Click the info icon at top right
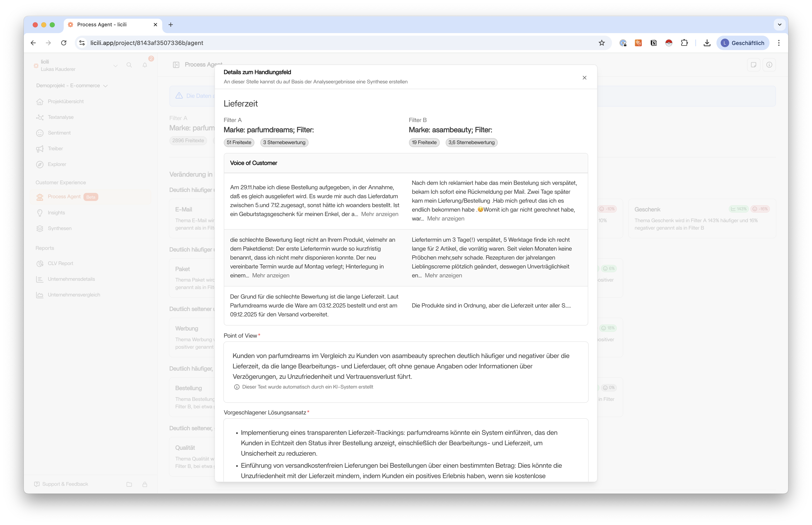 point(769,65)
